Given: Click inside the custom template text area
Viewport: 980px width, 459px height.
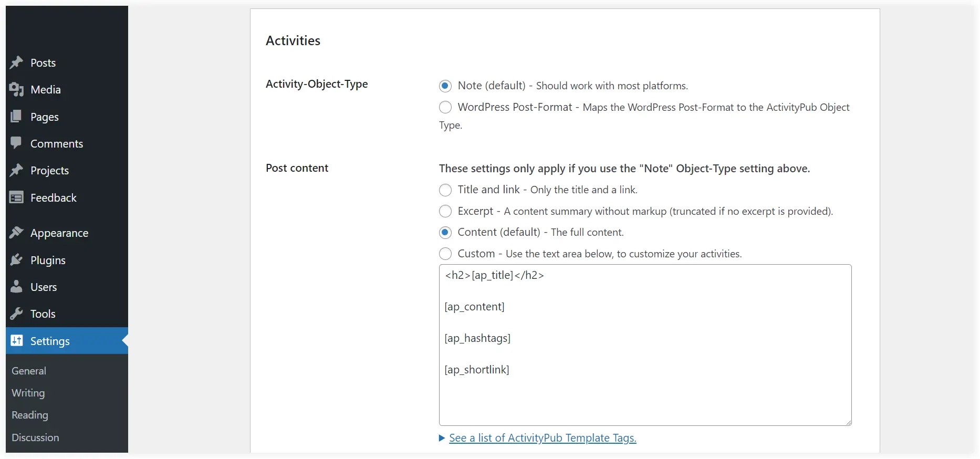Looking at the screenshot, I should [645, 345].
